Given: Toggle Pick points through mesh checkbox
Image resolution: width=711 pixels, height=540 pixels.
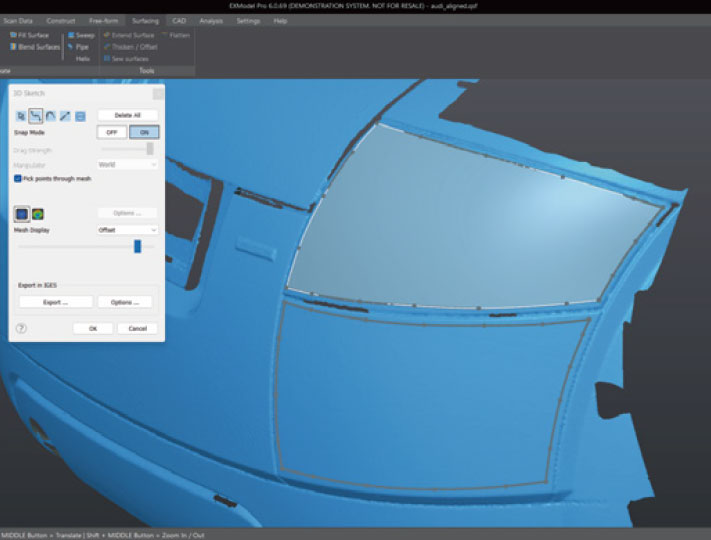Looking at the screenshot, I should 19,178.
